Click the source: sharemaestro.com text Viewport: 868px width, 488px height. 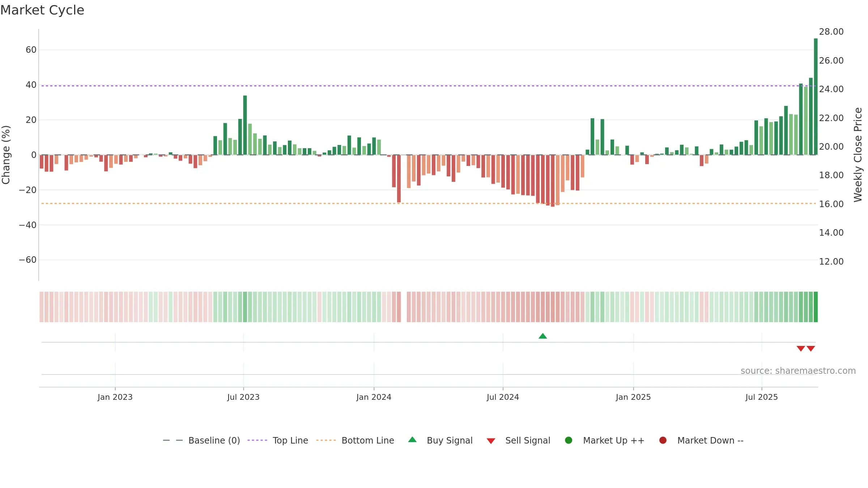(798, 371)
